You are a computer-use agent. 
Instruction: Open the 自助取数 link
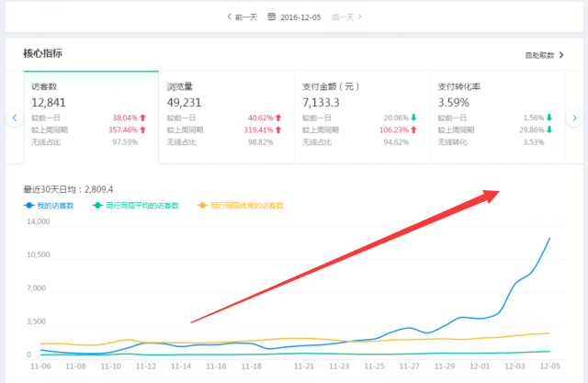pyautogui.click(x=542, y=55)
